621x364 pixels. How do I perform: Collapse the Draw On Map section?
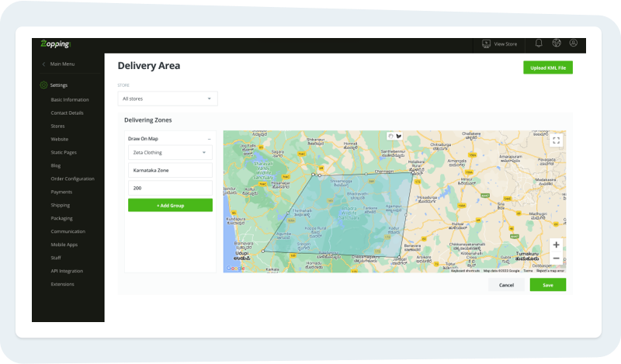209,139
